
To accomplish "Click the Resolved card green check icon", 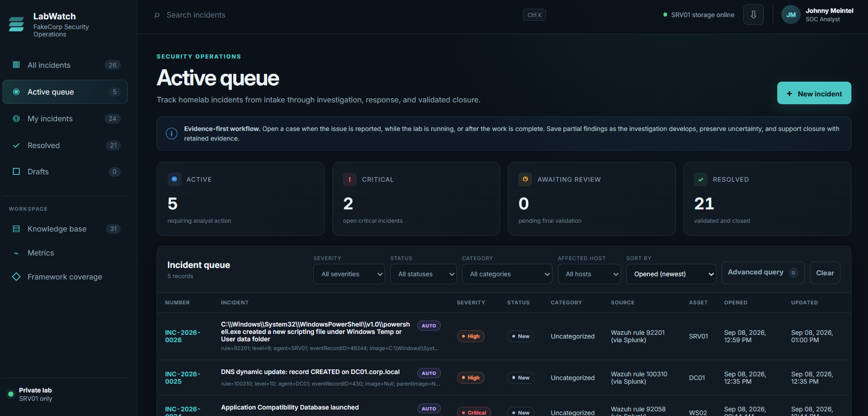I will pos(701,179).
